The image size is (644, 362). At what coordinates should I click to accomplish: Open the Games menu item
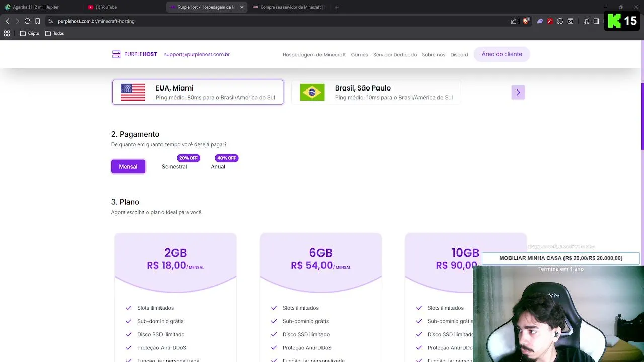coord(359,54)
